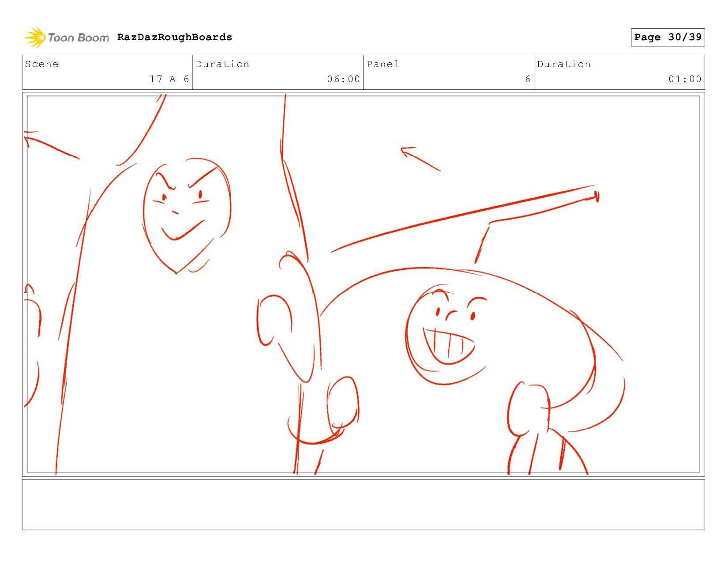Viewport: 728px width, 563px height.
Task: Select the RazDazRoughBoards title text
Action: 175,37
